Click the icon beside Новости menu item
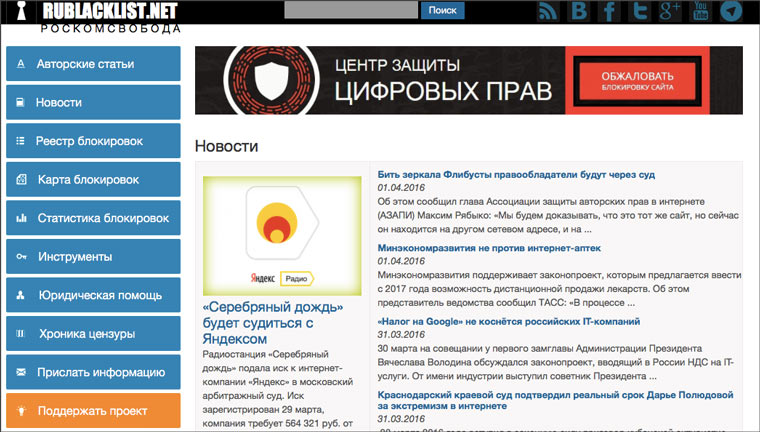 (20, 102)
